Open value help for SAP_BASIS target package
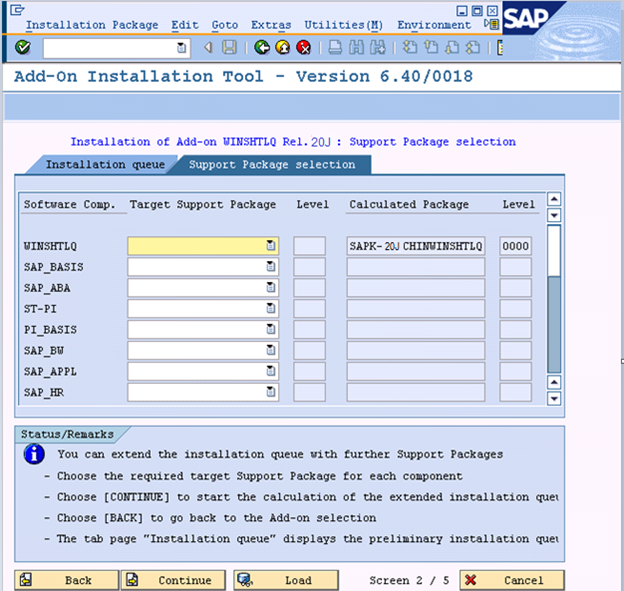This screenshot has width=624, height=591. (x=271, y=267)
